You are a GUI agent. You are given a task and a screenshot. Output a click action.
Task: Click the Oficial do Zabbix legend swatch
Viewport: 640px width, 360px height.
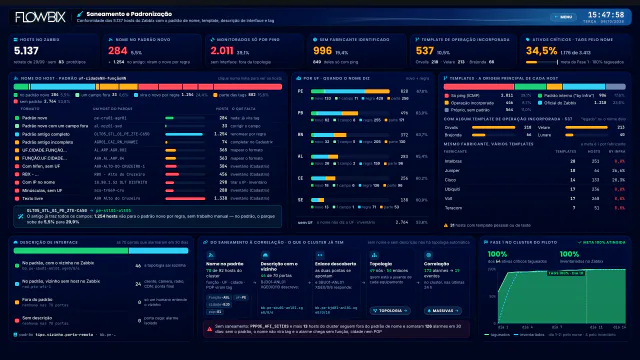[x=540, y=103]
